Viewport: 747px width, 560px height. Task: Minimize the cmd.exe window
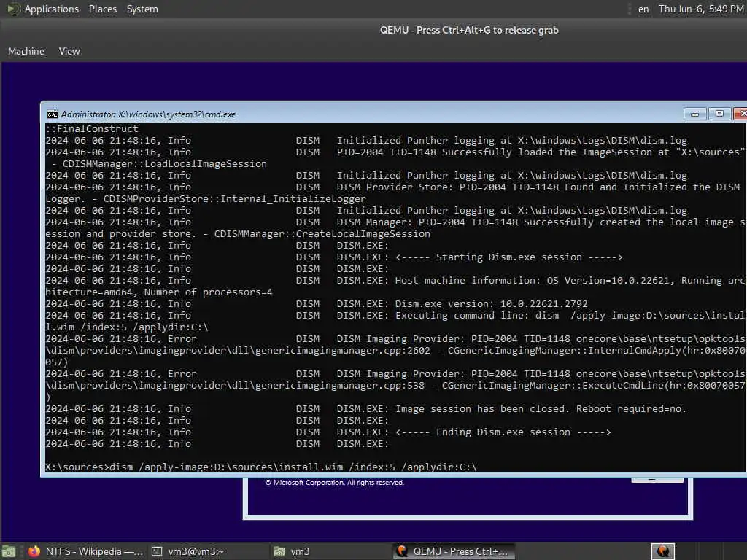tap(694, 114)
